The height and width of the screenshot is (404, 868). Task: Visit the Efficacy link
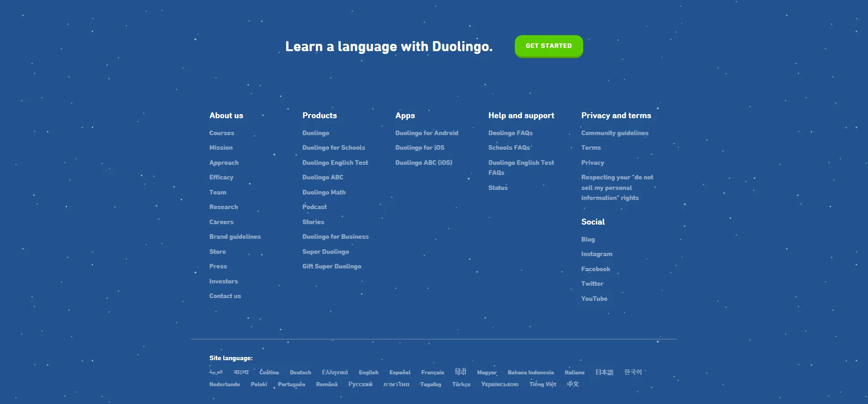click(x=221, y=177)
